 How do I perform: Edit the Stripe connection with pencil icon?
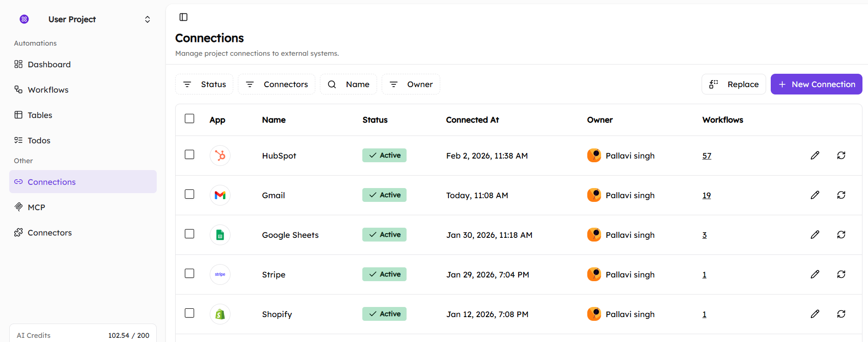[x=815, y=274]
